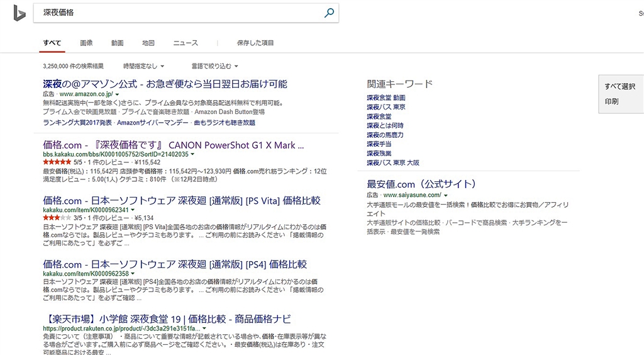644x355 pixels.
Task: Click related keyword 深夜バス 東京
Action: pos(386,107)
